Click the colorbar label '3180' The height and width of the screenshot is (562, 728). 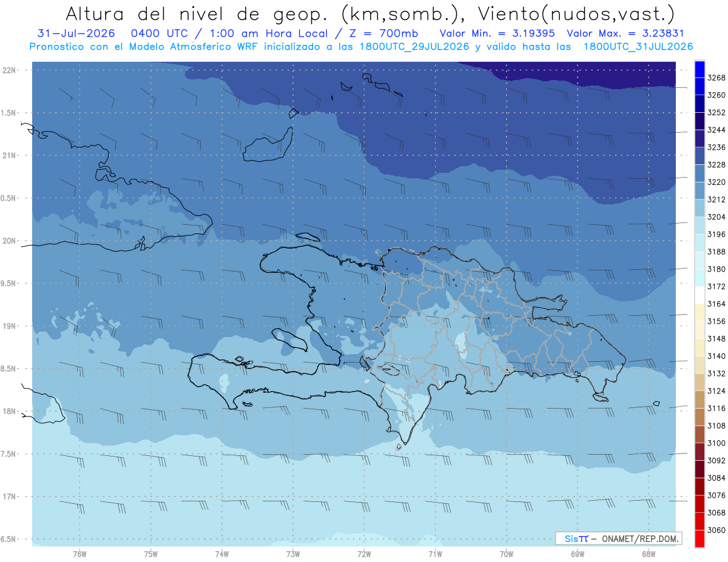pyautogui.click(x=716, y=269)
